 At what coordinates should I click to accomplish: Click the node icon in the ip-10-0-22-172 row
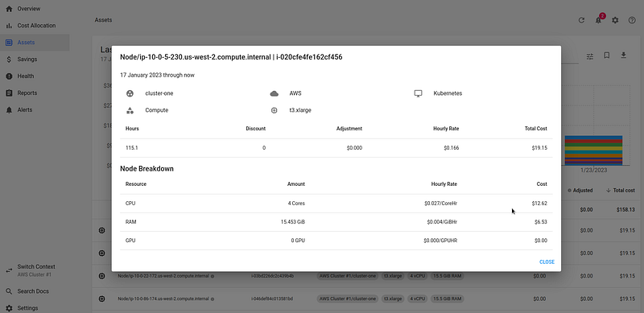click(102, 276)
